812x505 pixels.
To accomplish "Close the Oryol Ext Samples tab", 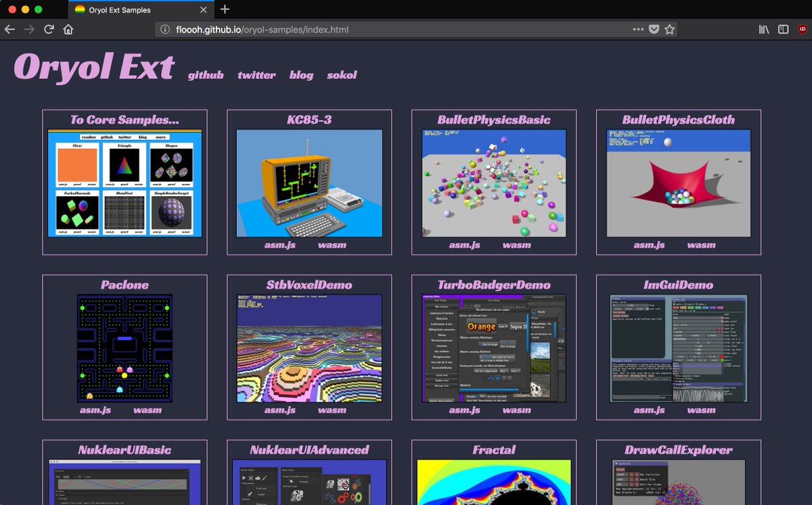I will pyautogui.click(x=204, y=10).
